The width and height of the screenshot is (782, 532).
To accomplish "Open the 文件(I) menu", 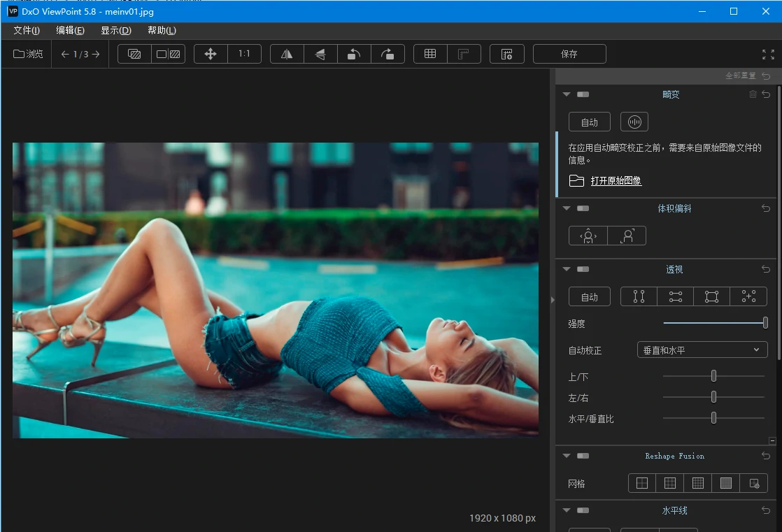I will (x=27, y=31).
